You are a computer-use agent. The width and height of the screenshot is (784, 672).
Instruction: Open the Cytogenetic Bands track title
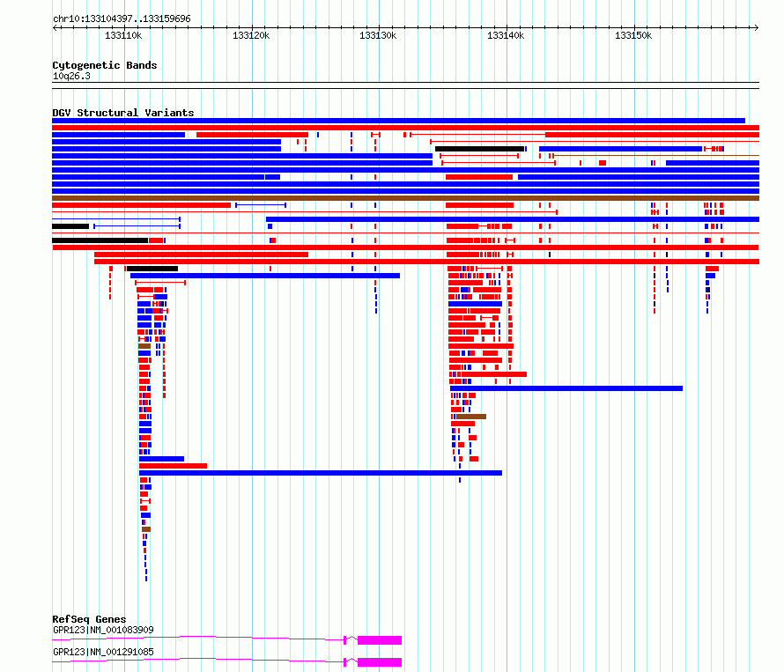click(105, 65)
